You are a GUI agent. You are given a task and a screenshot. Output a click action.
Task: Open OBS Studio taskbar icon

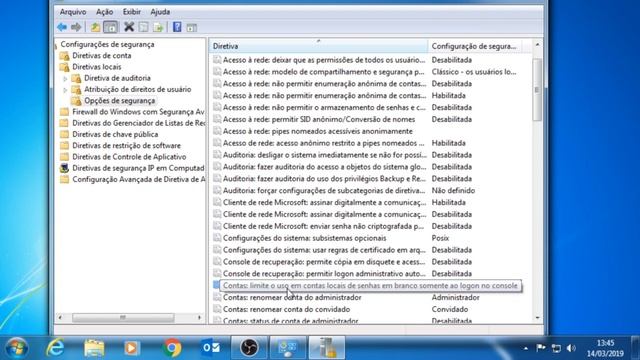[x=249, y=348]
